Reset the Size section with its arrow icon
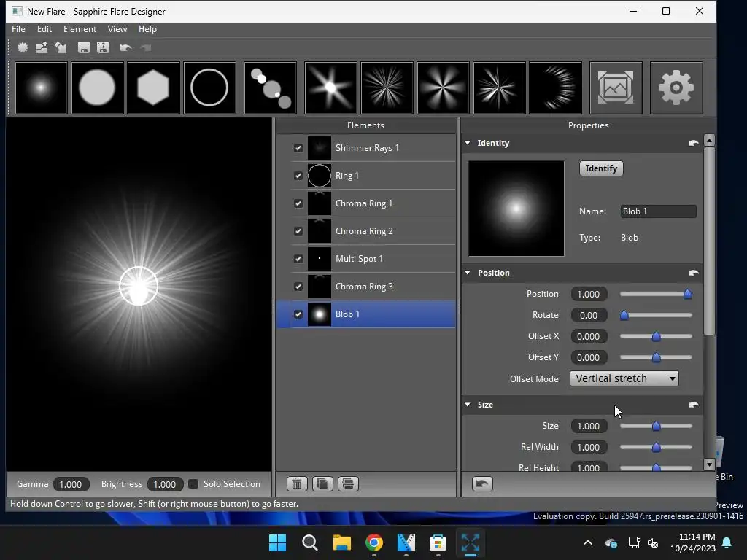Viewport: 747px width, 560px height. [x=693, y=405]
